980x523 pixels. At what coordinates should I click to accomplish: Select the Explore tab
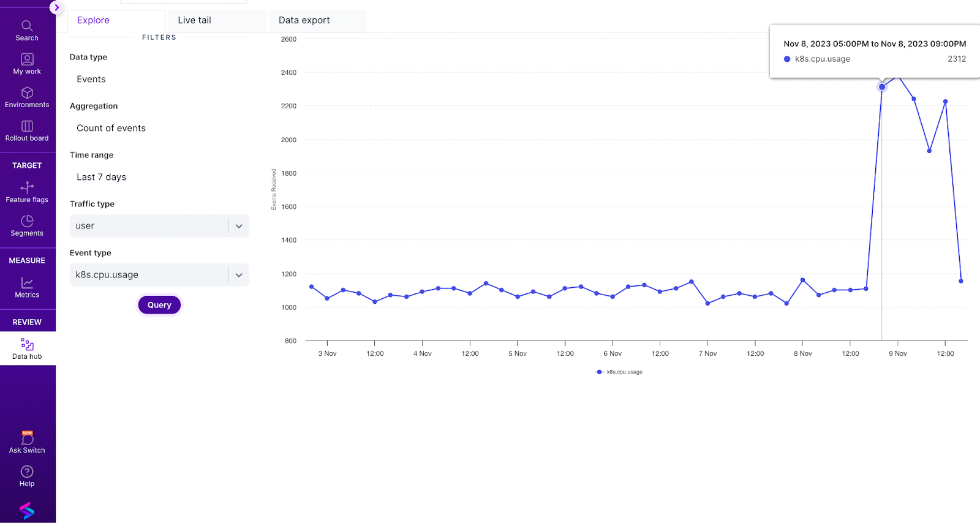tap(93, 20)
